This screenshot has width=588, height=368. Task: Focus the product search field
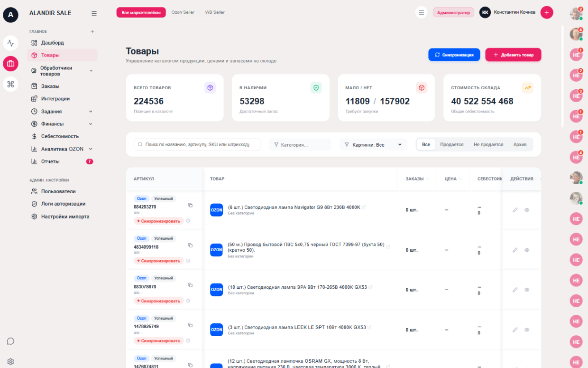pos(197,144)
